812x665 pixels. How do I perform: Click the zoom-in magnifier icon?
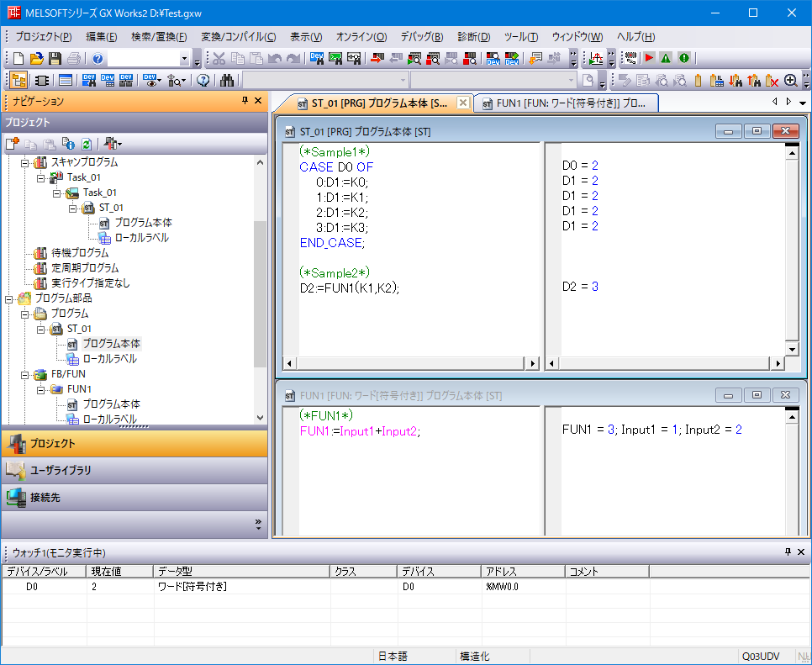click(790, 81)
